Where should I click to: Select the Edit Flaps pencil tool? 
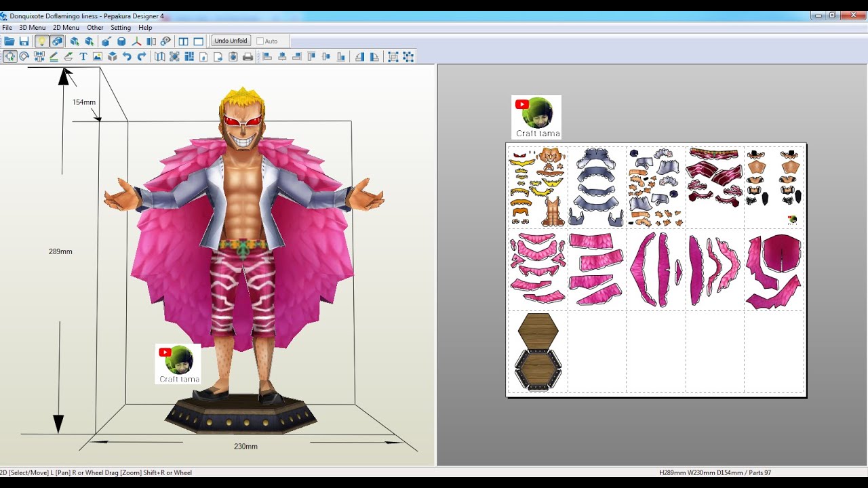54,57
